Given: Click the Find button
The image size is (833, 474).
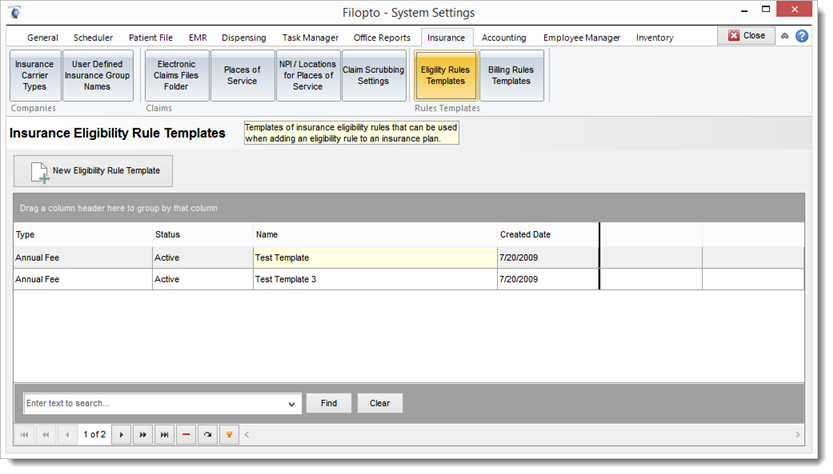Looking at the screenshot, I should coord(329,403).
